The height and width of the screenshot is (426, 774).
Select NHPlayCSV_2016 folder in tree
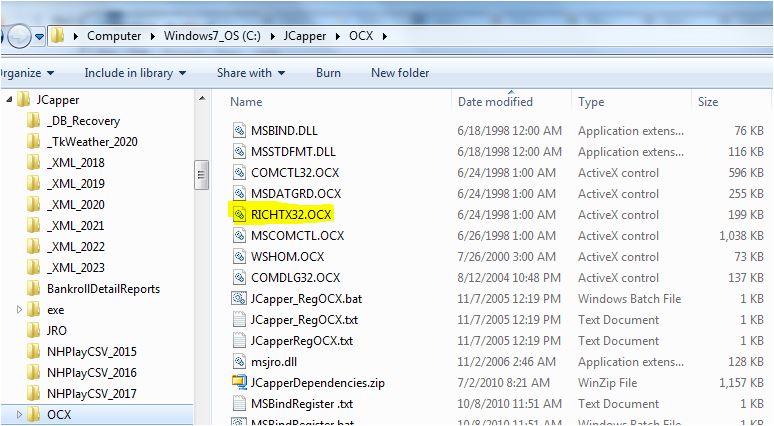(x=91, y=373)
